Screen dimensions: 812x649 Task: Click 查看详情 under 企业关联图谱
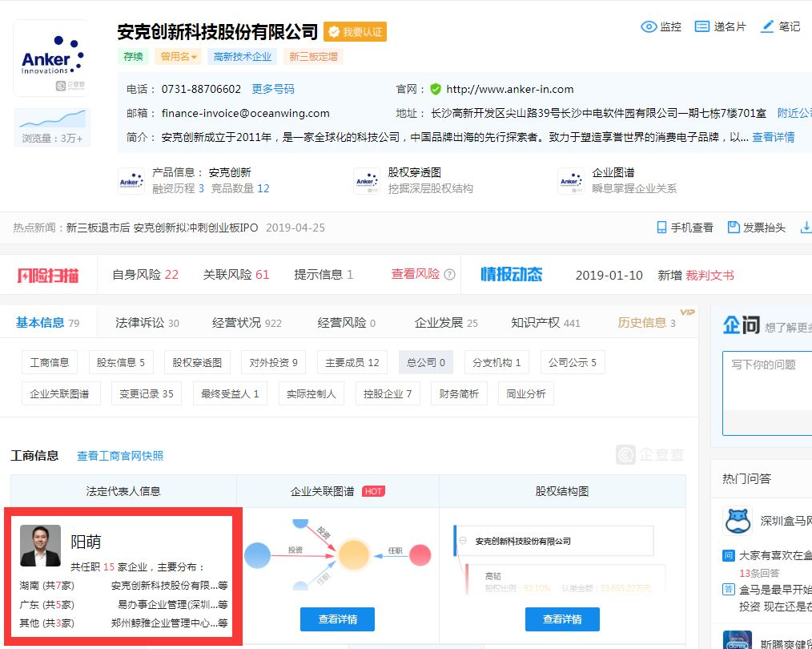point(337,619)
